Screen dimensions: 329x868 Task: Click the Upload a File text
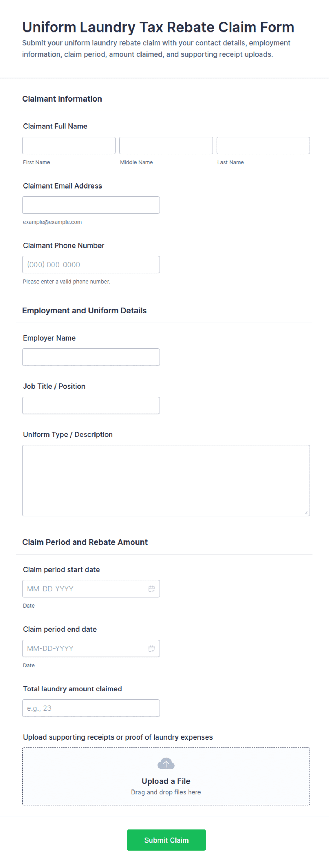[166, 781]
